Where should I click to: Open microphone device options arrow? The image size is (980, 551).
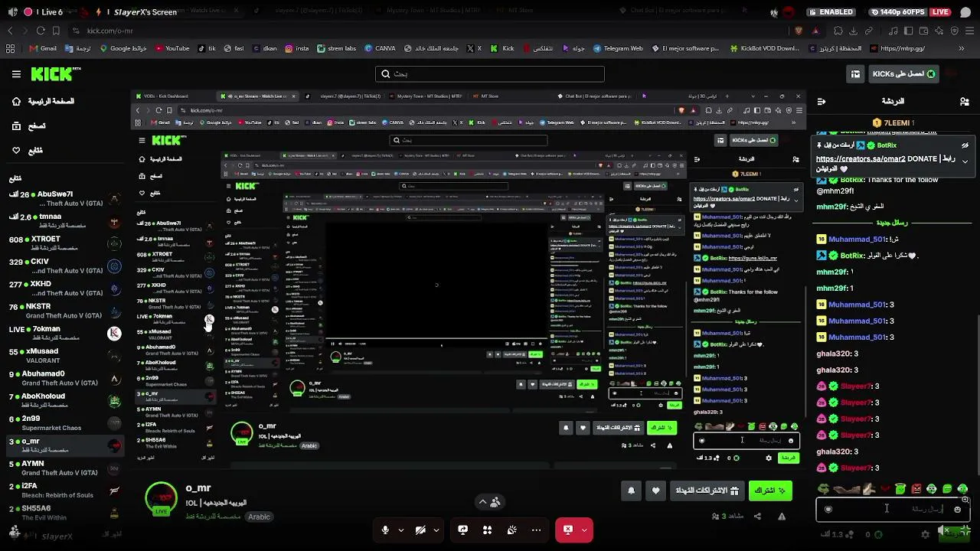click(x=400, y=530)
